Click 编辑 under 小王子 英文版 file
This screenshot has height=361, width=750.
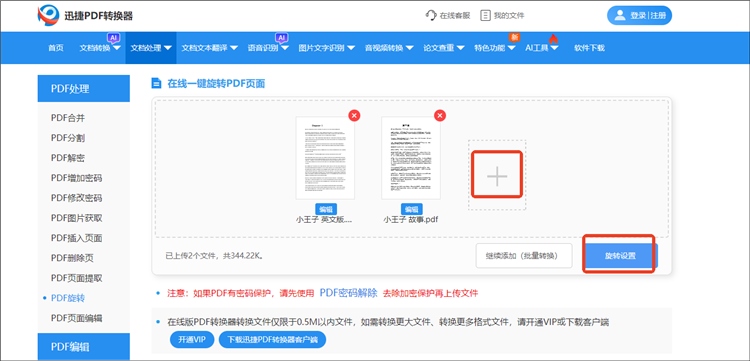[326, 209]
